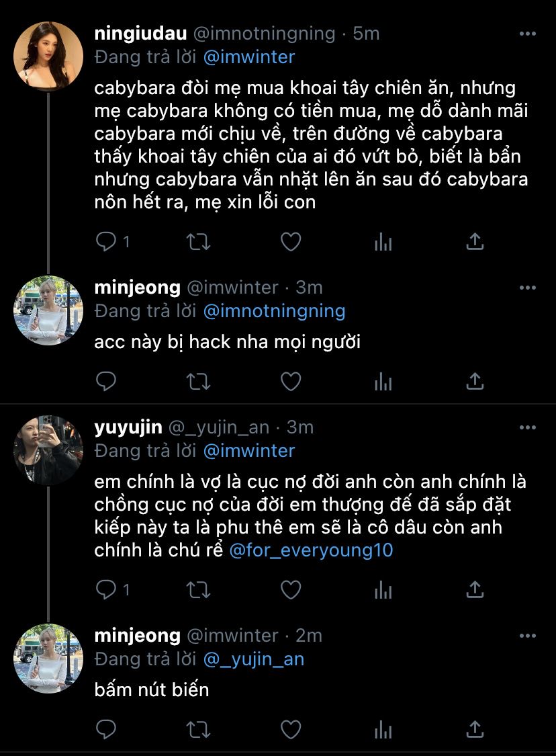556x756 pixels.
Task: Like ningiudau's cabybara tweet
Action: [290, 242]
